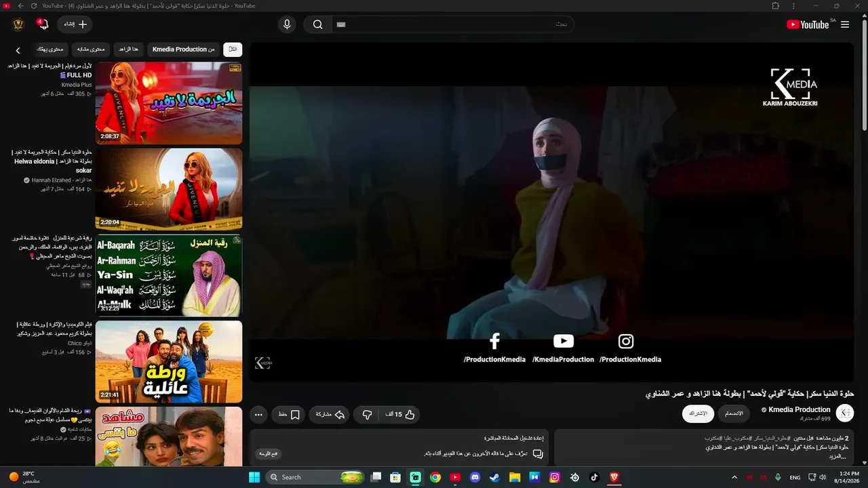Subscribe using the الاشتراك button
The image size is (868, 488).
[698, 413]
